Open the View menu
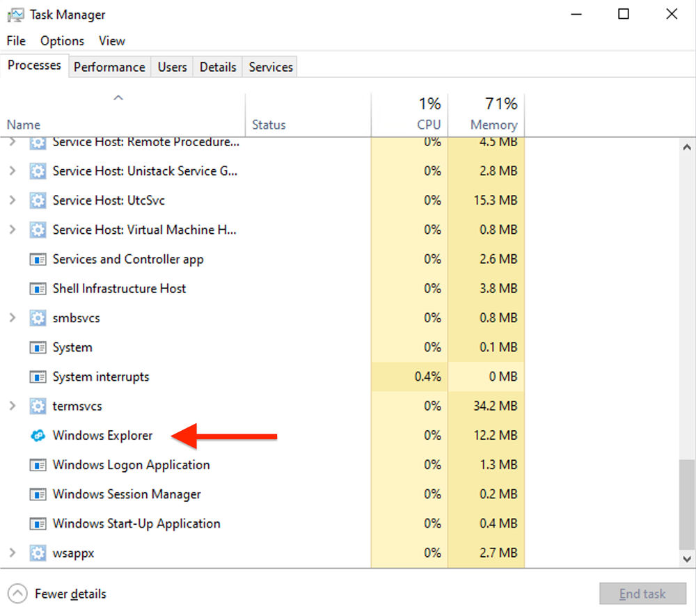 click(x=111, y=40)
